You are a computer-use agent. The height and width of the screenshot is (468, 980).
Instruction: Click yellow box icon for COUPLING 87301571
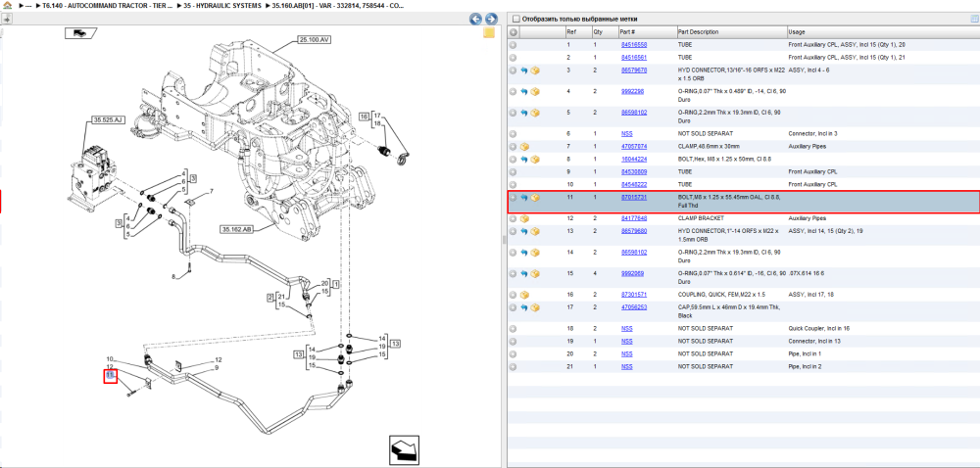click(524, 295)
